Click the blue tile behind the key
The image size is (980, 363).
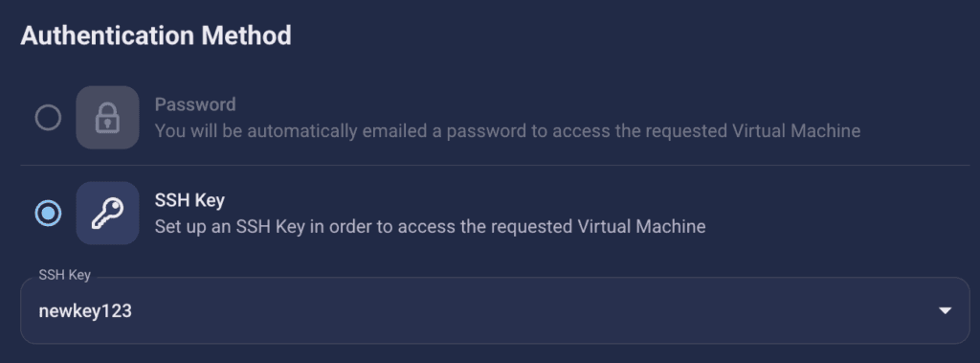point(107,214)
